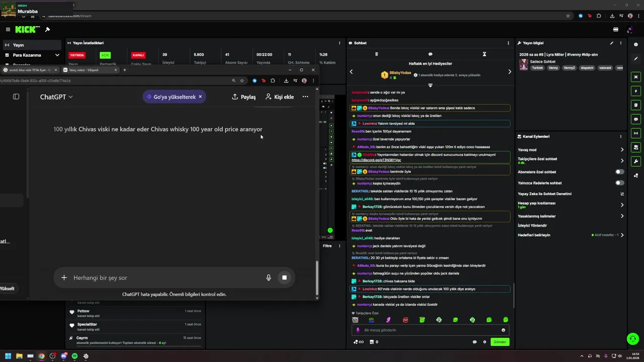The height and width of the screenshot is (362, 644).
Task: Click the Turkish tag chip
Action: point(538,68)
